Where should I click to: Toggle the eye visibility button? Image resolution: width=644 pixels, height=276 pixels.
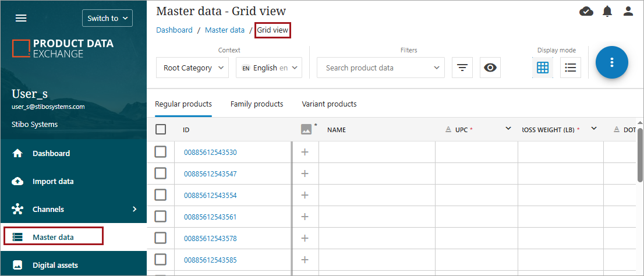[x=490, y=68]
